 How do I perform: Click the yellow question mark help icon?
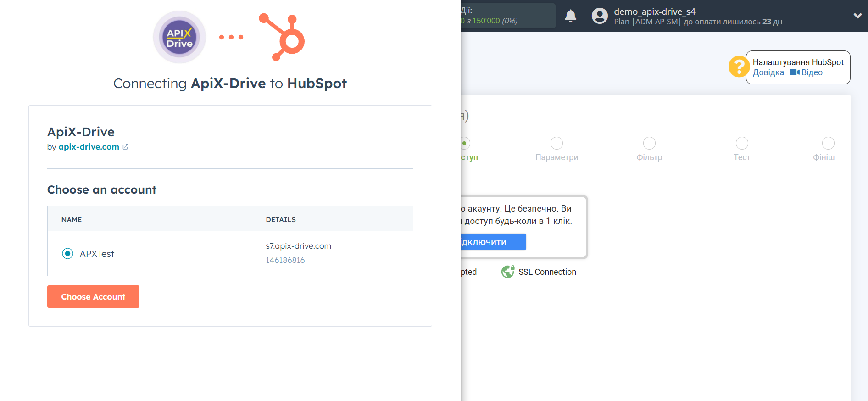click(739, 67)
